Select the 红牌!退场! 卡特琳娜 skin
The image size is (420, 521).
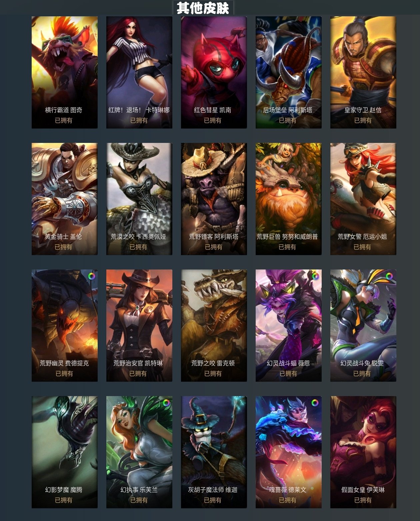139,72
